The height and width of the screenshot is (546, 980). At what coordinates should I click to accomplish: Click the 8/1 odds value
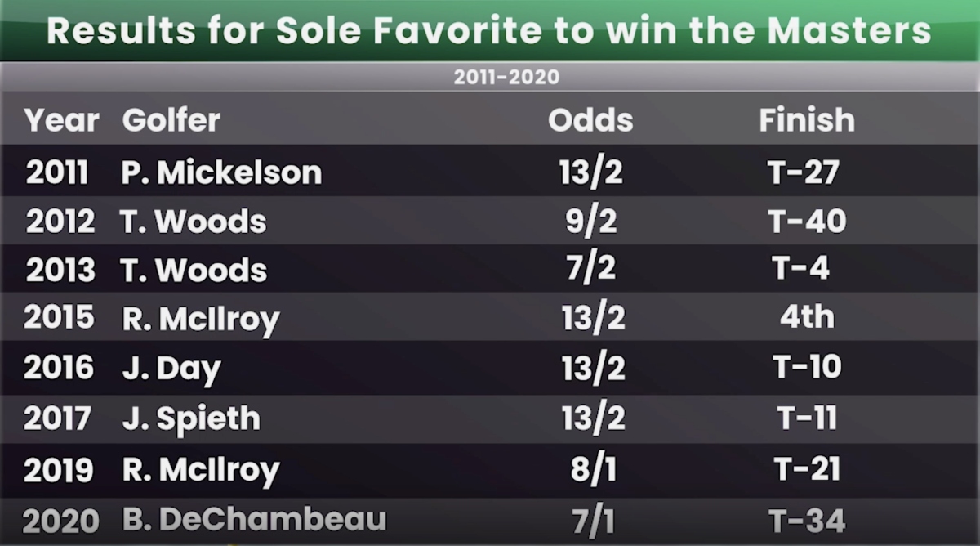pyautogui.click(x=591, y=469)
